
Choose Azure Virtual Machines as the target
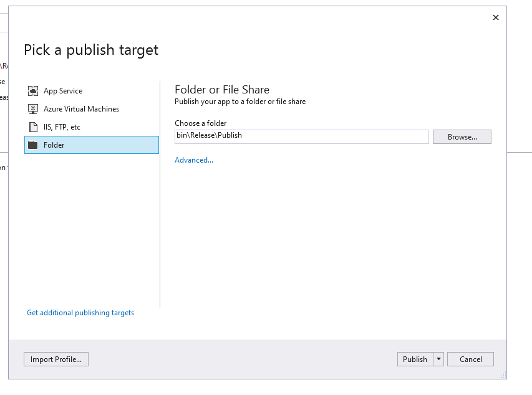81,109
